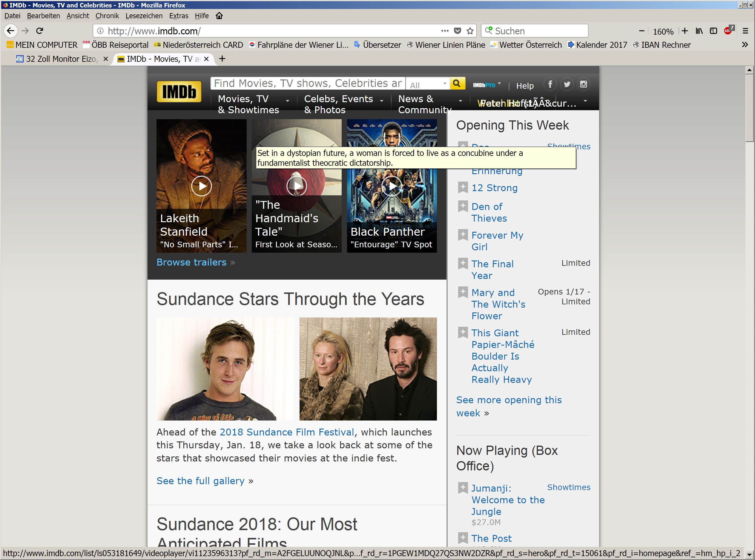The width and height of the screenshot is (755, 560).
Task: Open IMDb's Twitter page icon
Action: [567, 84]
